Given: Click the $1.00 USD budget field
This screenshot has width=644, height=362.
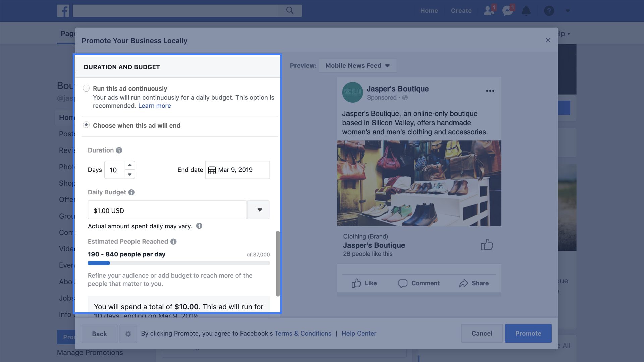Looking at the screenshot, I should pyautogui.click(x=167, y=210).
